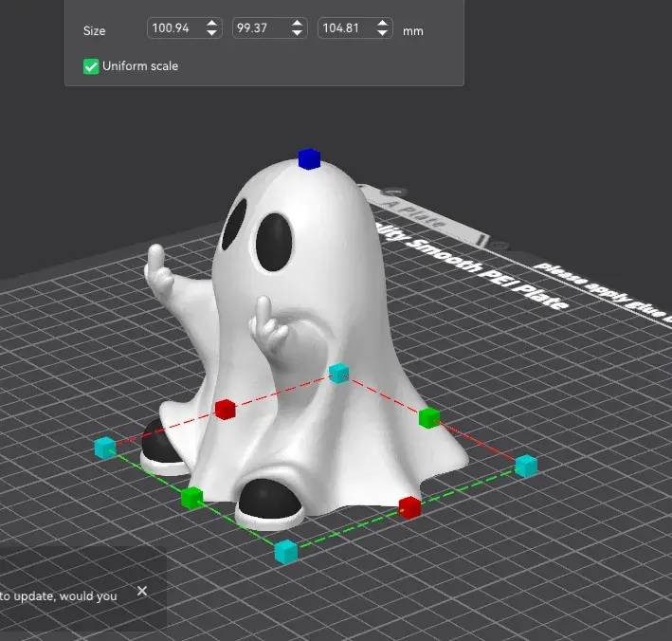Decrease the 99.37 size with down arrow
Viewport: 672px width, 641px height.
coord(300,34)
